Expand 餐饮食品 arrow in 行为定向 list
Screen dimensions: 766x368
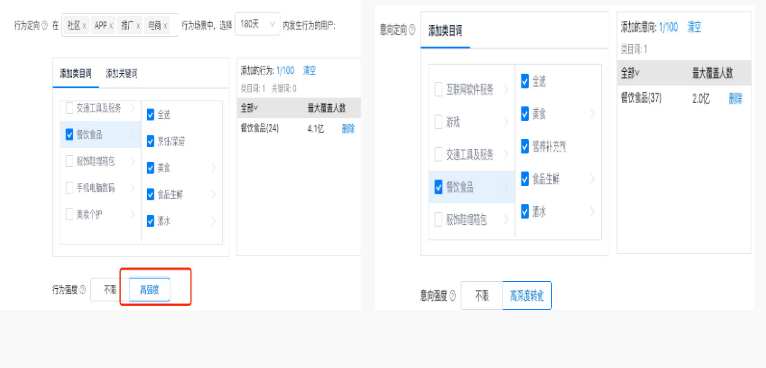point(132,134)
